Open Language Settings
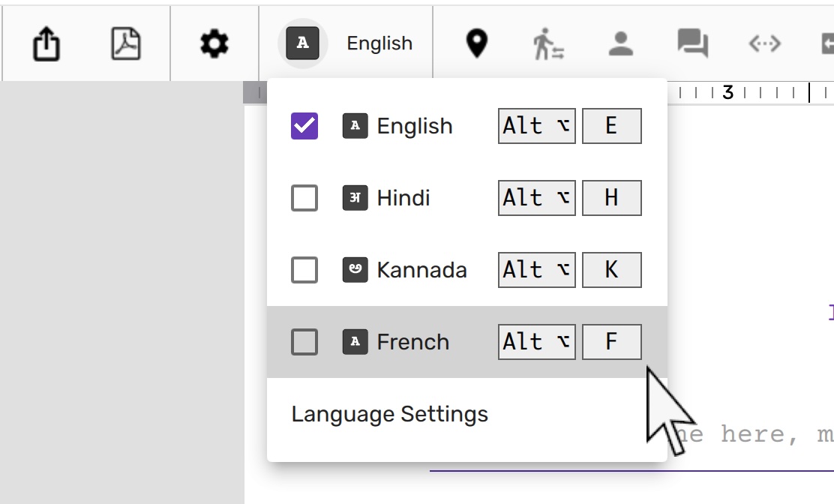This screenshot has width=834, height=504. 389,414
